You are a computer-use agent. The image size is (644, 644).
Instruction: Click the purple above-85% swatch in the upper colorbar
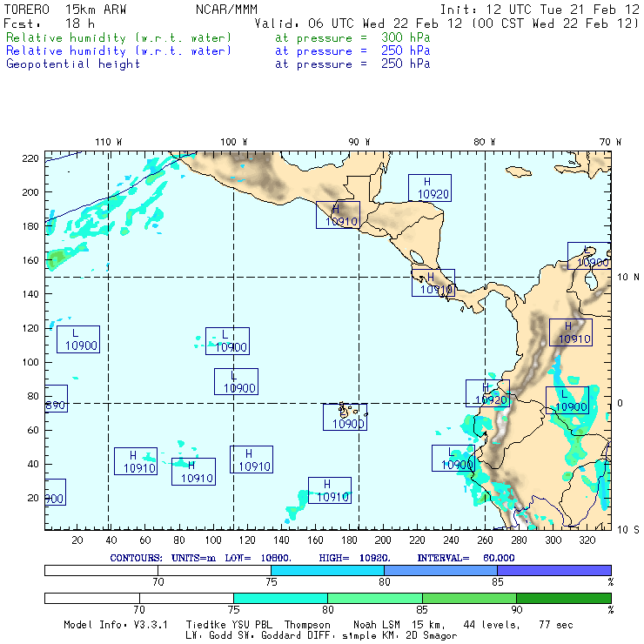click(x=554, y=570)
